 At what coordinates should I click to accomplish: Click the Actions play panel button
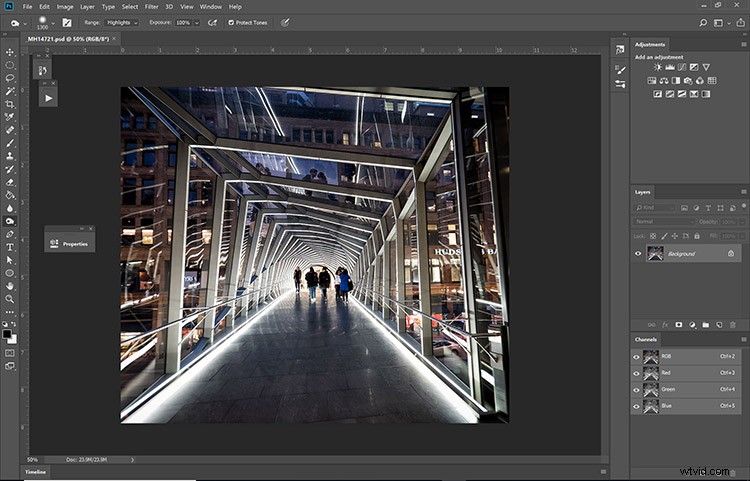tap(48, 98)
